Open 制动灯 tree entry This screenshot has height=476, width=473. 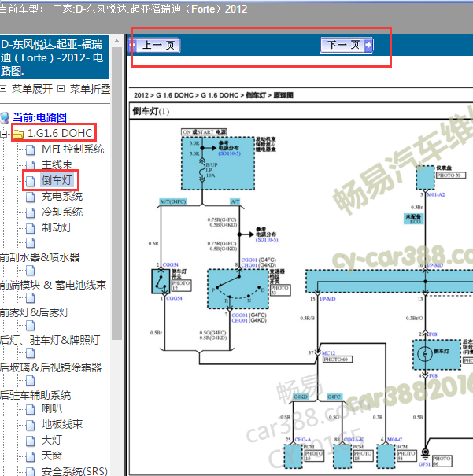pyautogui.click(x=57, y=227)
